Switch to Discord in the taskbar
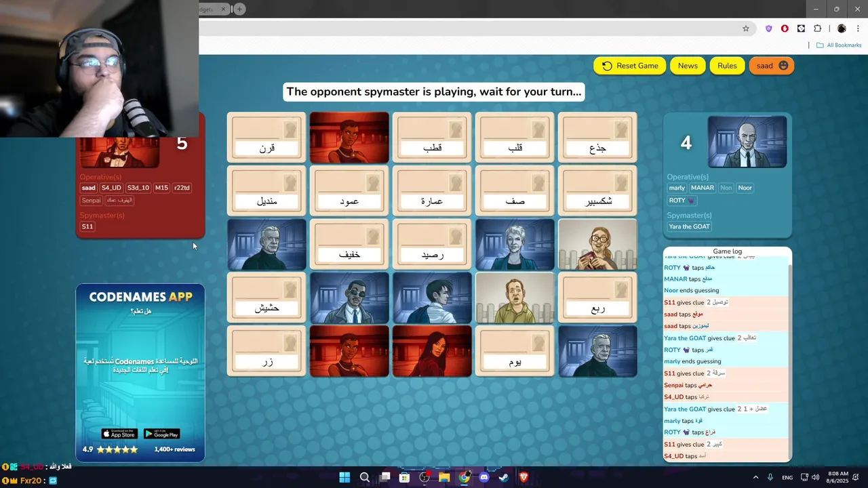 click(484, 477)
